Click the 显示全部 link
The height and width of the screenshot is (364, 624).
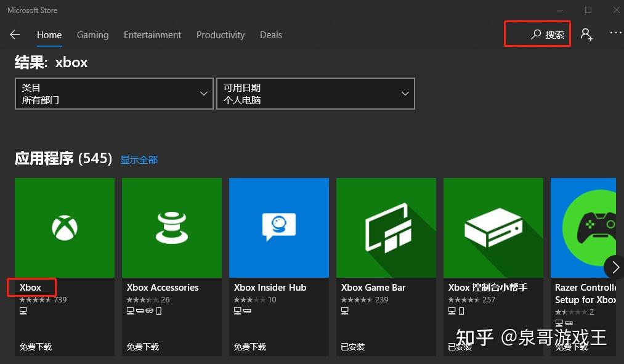139,160
